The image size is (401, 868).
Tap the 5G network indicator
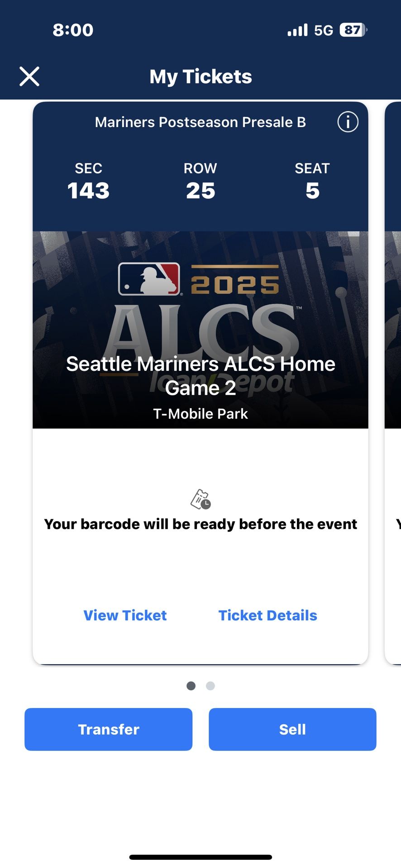pos(323,30)
